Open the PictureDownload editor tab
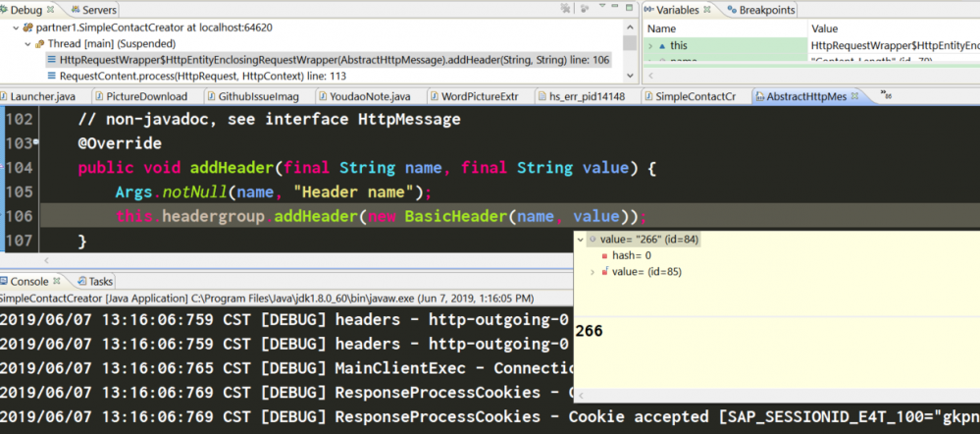Image resolution: width=980 pixels, height=434 pixels. click(147, 96)
